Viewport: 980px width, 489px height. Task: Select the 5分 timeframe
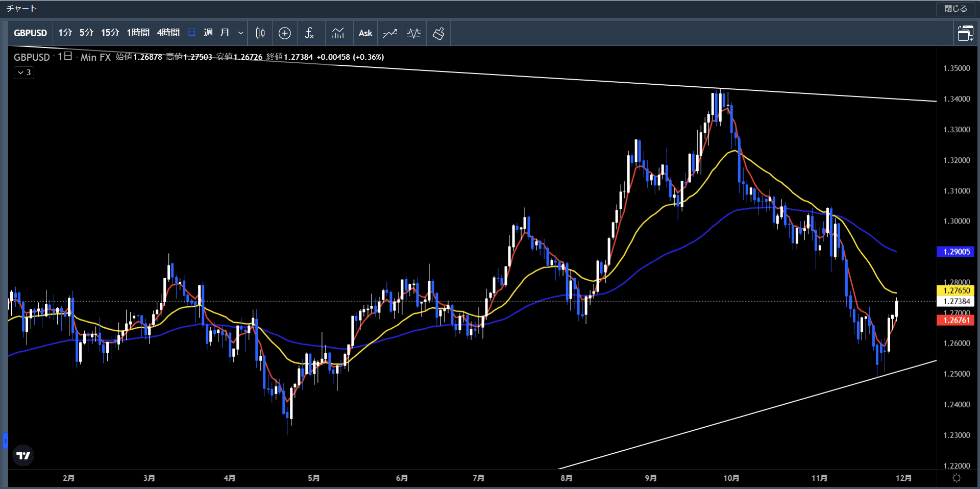86,33
